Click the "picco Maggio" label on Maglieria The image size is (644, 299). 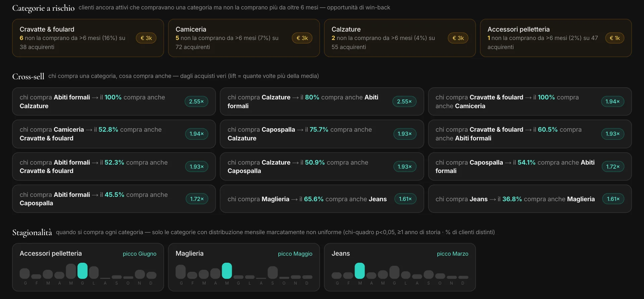(x=295, y=254)
